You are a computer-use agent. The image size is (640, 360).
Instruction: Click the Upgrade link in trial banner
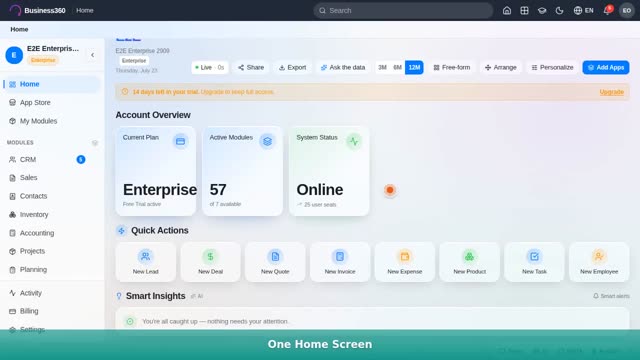[x=611, y=92]
